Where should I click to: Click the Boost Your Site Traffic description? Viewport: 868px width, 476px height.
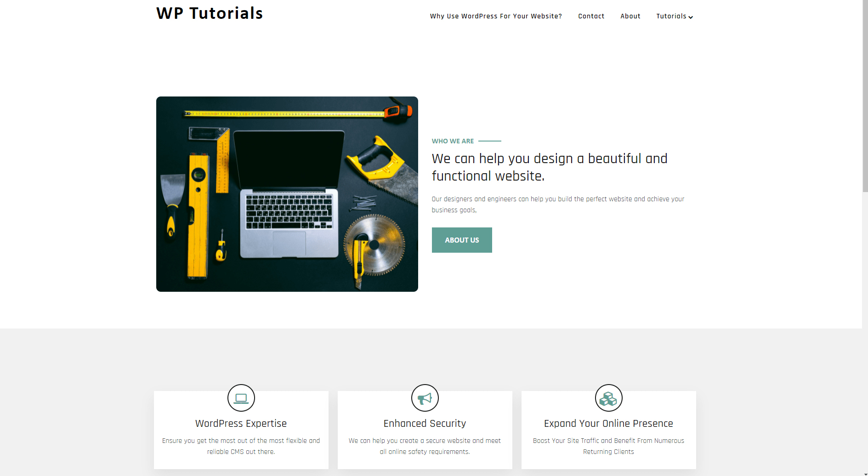pos(608,446)
